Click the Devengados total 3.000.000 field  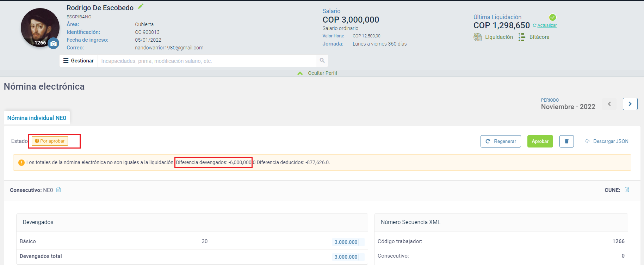pos(348,257)
